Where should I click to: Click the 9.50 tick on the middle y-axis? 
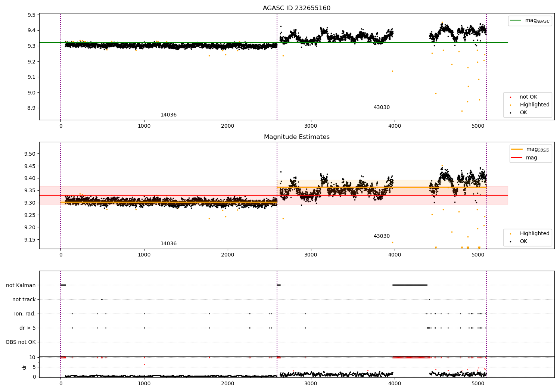[x=30, y=154]
